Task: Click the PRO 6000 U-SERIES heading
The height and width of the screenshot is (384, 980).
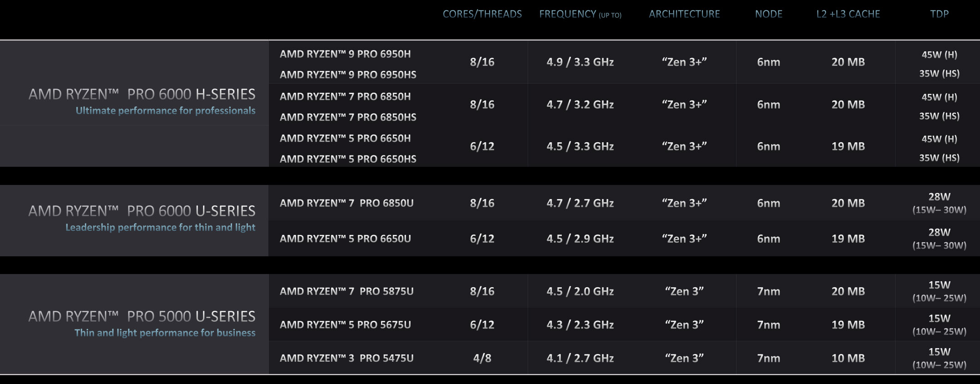Action: [x=142, y=211]
